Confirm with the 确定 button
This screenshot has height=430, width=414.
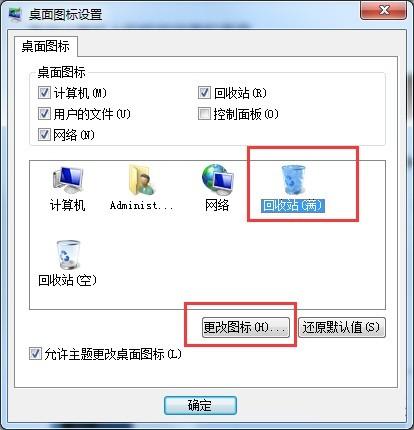[200, 405]
